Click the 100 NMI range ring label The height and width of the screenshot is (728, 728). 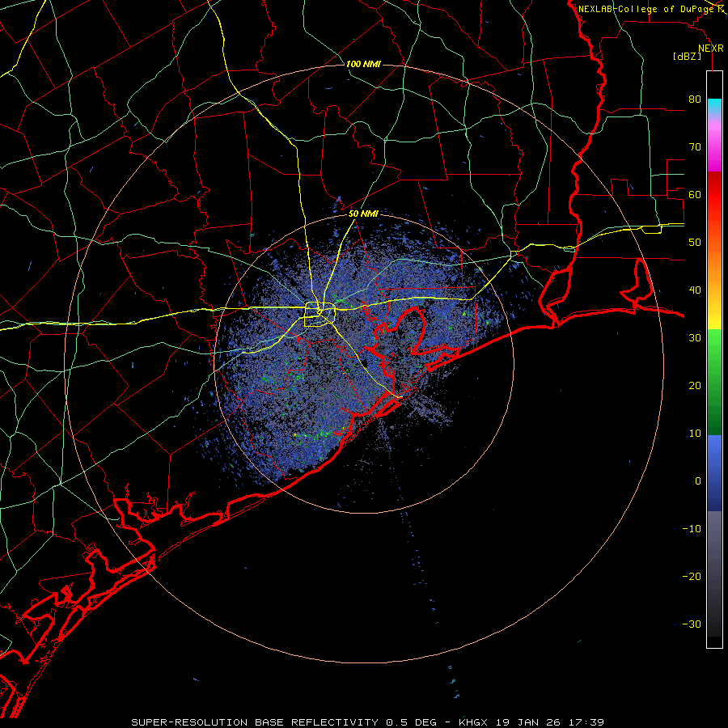coord(363,64)
